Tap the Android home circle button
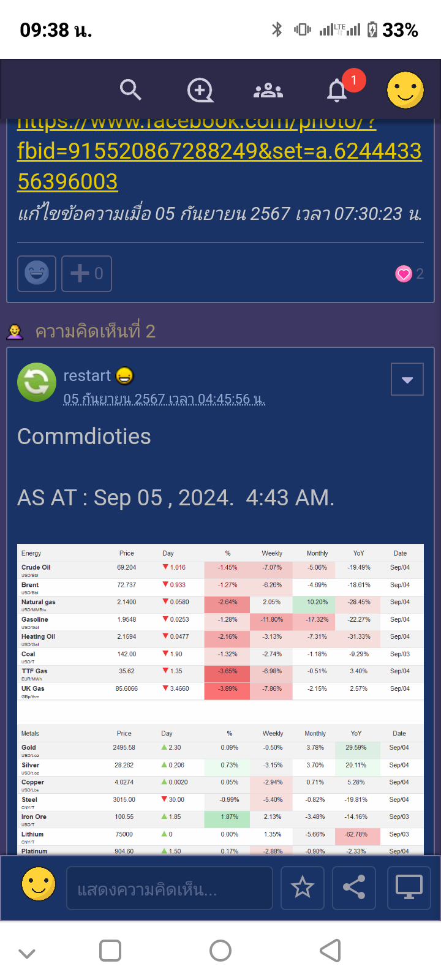This screenshot has width=441, height=980. click(x=221, y=951)
